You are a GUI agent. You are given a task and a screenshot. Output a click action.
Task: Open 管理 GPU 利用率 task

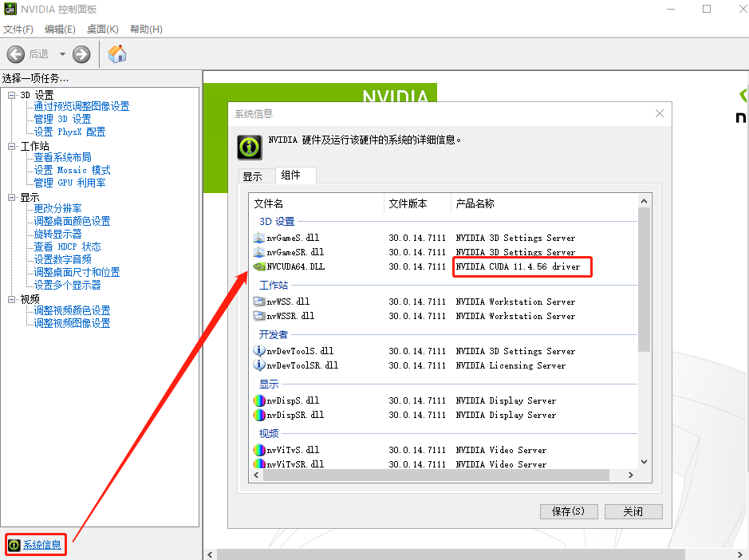(69, 183)
